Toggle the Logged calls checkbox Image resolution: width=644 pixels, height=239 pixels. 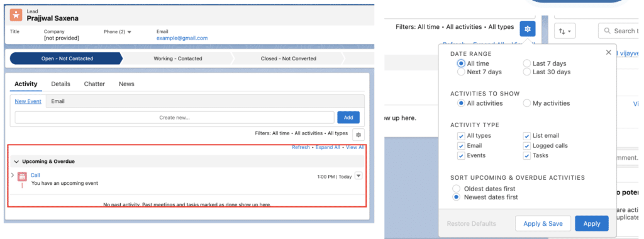tap(526, 146)
